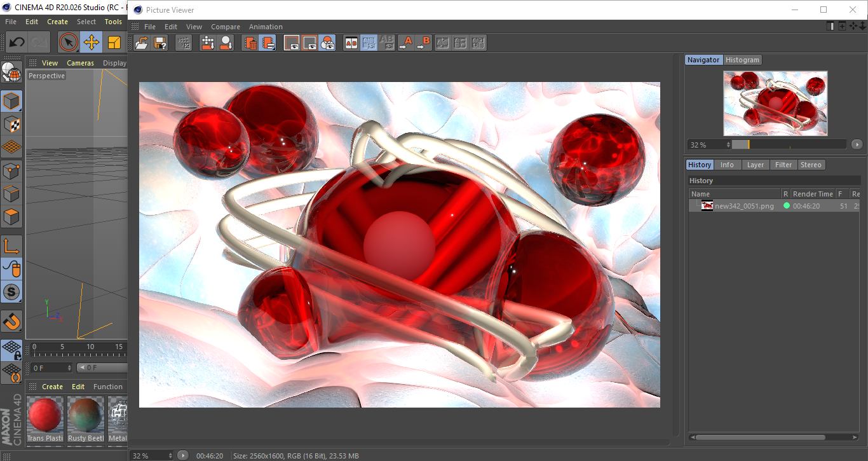The width and height of the screenshot is (868, 461).
Task: Switch to the Info tab
Action: [x=727, y=165]
